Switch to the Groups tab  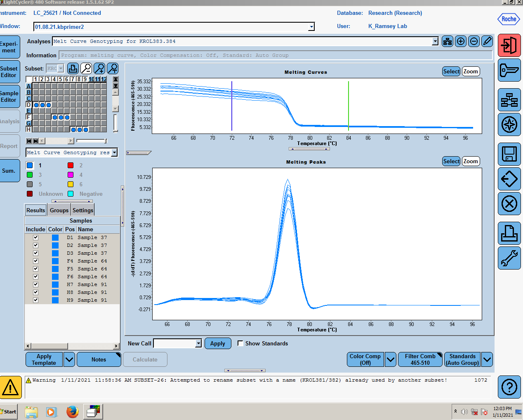(59, 210)
